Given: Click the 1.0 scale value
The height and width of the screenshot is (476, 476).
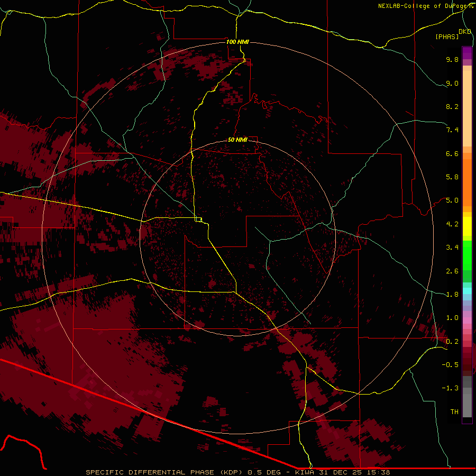Looking at the screenshot, I should click(452, 318).
